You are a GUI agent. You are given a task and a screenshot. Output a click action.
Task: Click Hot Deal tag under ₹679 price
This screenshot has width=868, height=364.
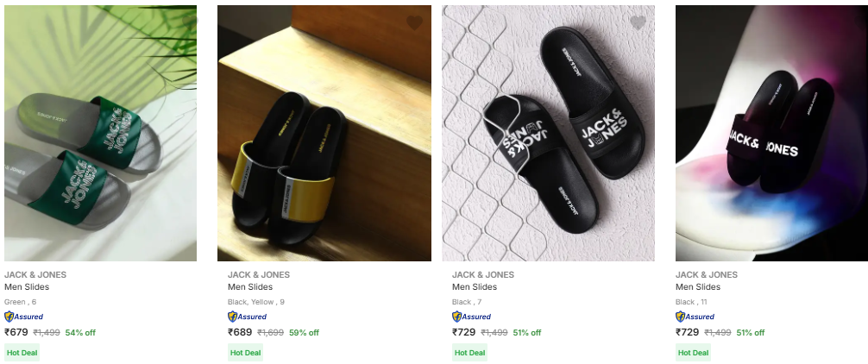22,353
